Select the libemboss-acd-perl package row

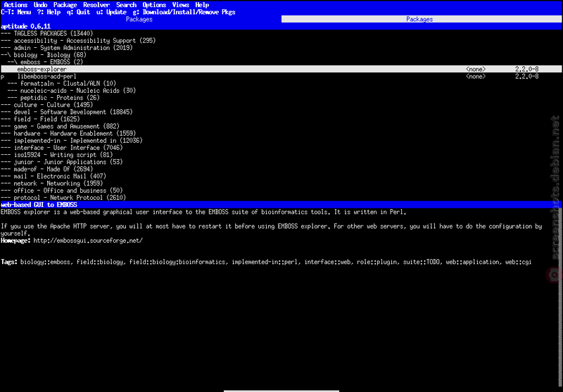(281, 77)
